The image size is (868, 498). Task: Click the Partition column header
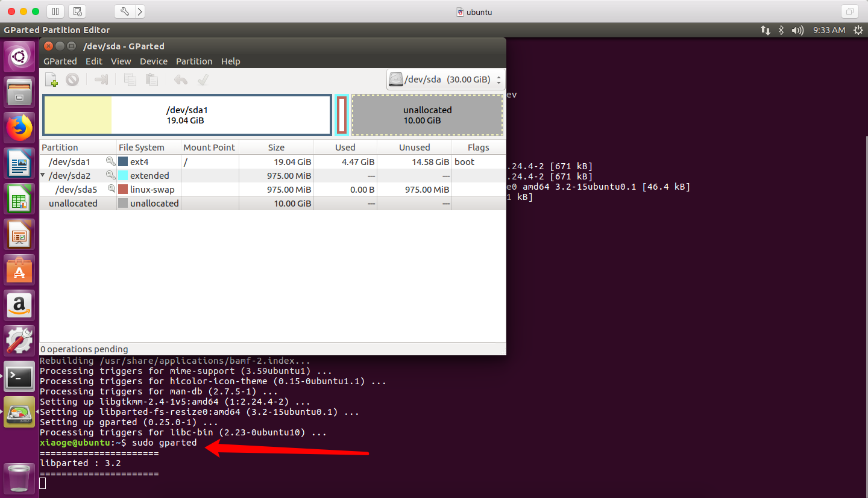click(78, 148)
